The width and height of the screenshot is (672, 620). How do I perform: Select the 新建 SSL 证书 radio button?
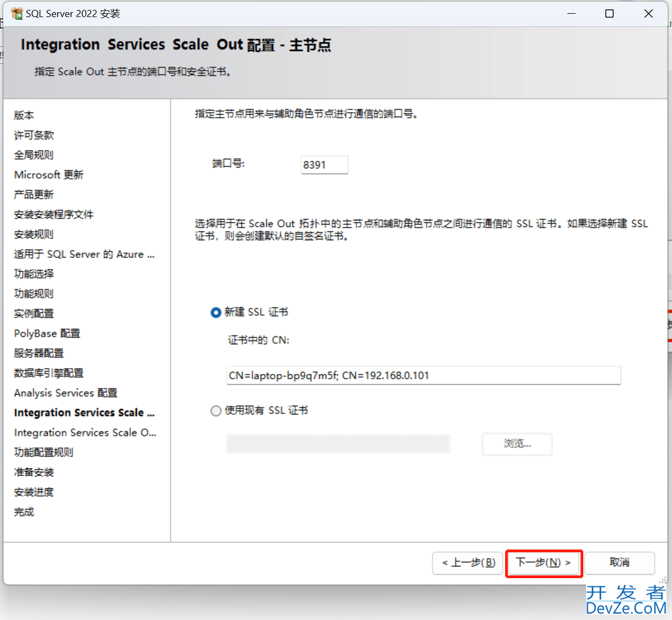[216, 312]
